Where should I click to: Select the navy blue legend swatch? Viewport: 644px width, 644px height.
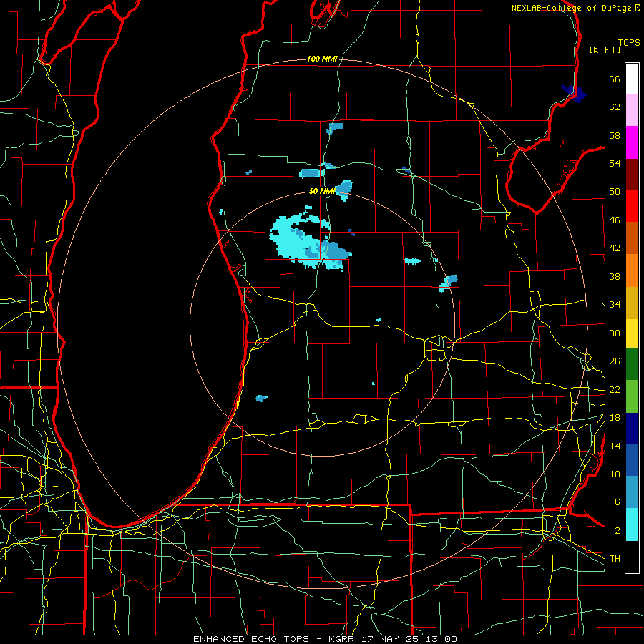632,429
